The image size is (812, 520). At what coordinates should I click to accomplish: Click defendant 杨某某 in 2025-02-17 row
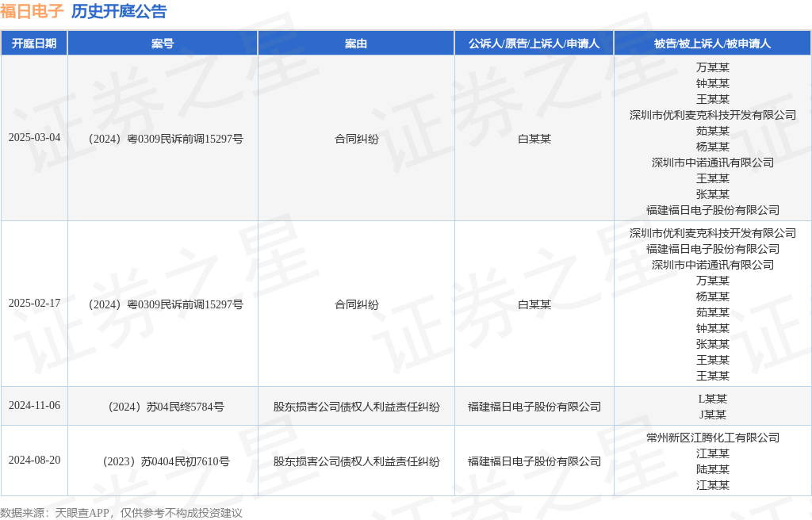[x=713, y=296]
